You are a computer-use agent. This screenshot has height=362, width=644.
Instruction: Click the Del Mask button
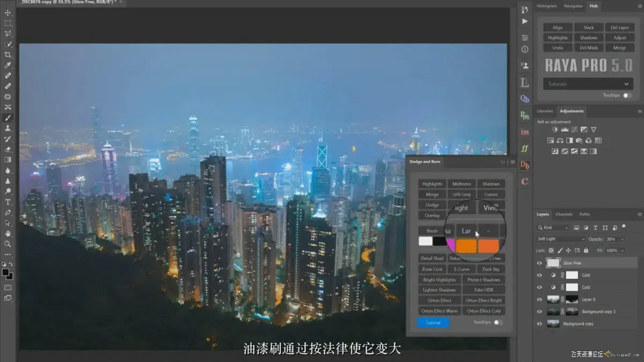click(589, 48)
